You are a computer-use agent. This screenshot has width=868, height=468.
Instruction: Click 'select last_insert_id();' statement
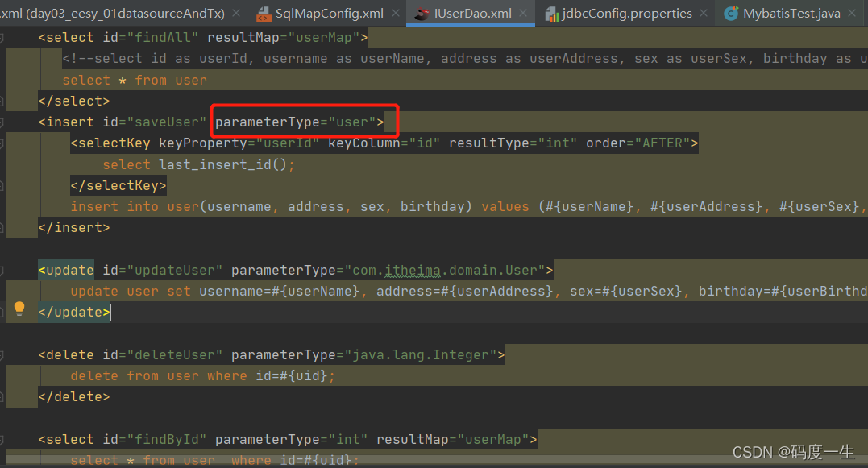pos(199,165)
